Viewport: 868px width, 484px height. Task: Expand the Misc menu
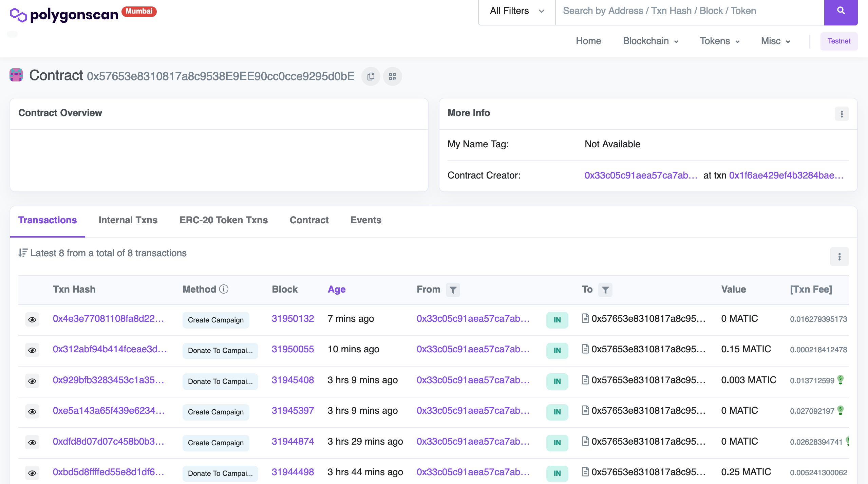pyautogui.click(x=775, y=41)
